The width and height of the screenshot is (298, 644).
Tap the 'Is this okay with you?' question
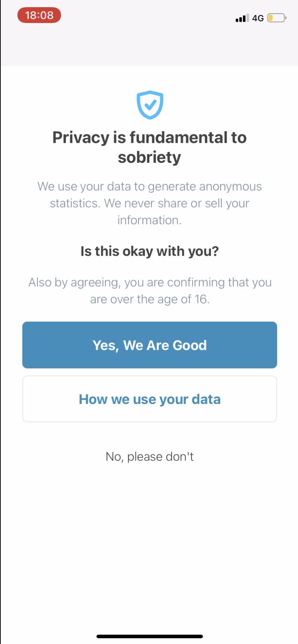pos(149,251)
